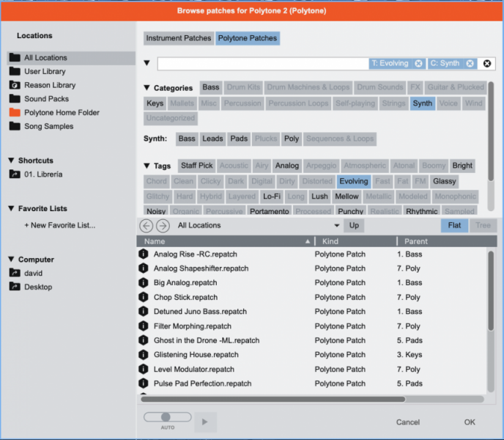Open the orange Polytone Home Folder
Image resolution: width=504 pixels, height=440 pixels.
[15, 113]
